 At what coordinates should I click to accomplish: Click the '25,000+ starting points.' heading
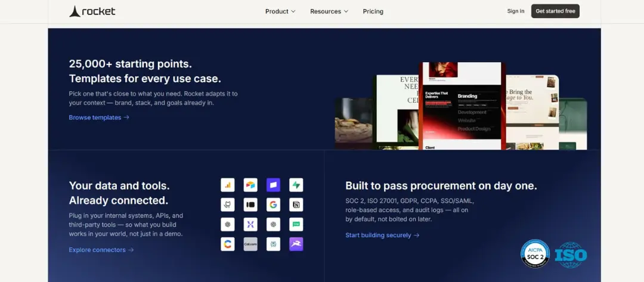pos(131,64)
